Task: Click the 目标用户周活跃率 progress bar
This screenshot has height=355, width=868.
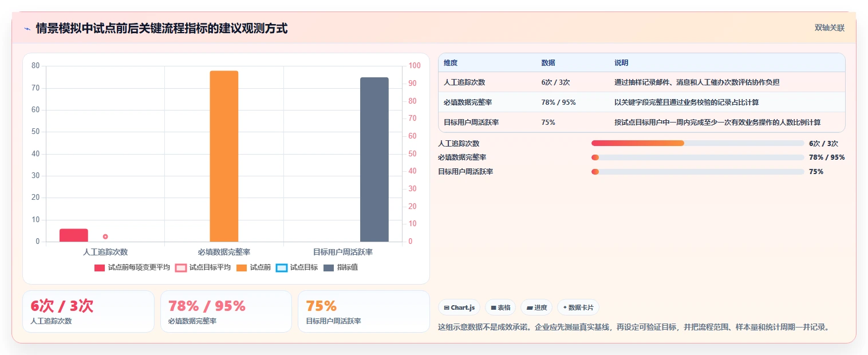Action: pos(698,172)
